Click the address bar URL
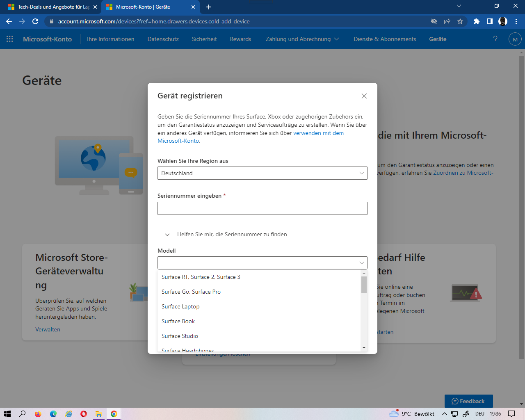This screenshot has width=525, height=420. pos(154,21)
